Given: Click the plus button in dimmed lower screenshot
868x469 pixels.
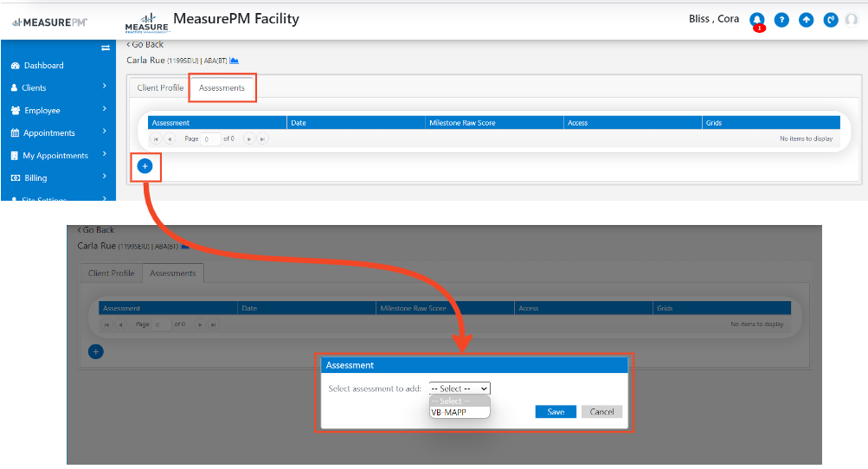Looking at the screenshot, I should click(96, 351).
